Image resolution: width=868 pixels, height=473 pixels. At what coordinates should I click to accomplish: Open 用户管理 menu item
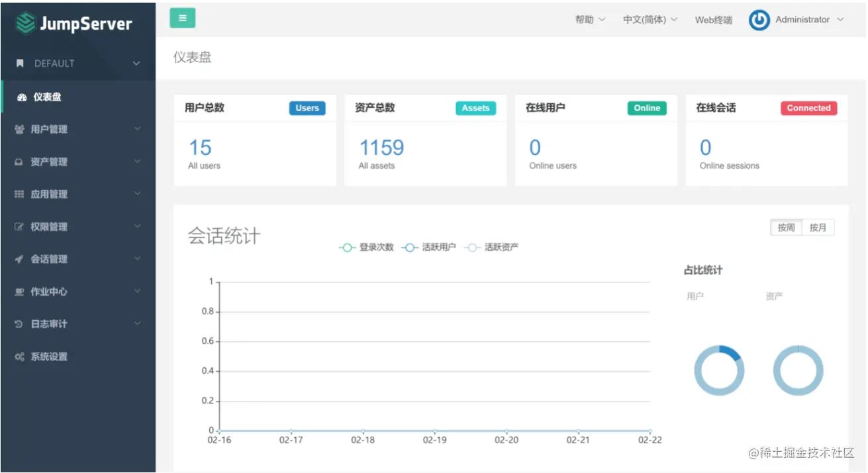[x=78, y=129]
